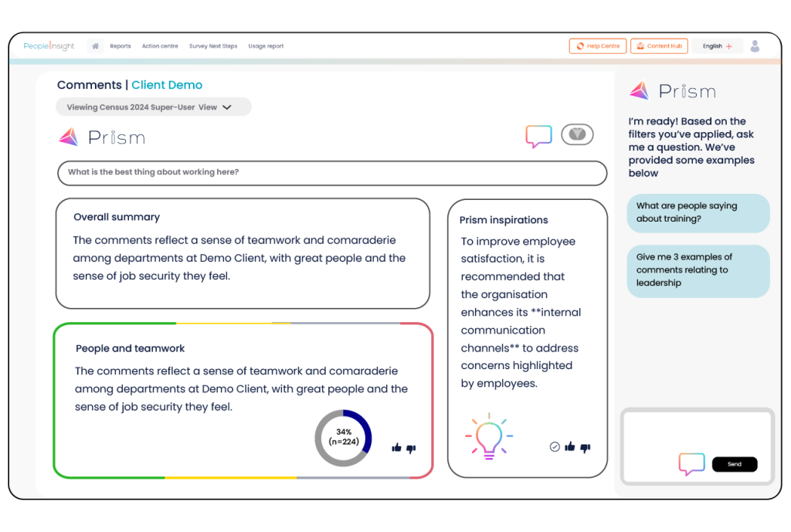Click the Prism question input field

(332, 173)
